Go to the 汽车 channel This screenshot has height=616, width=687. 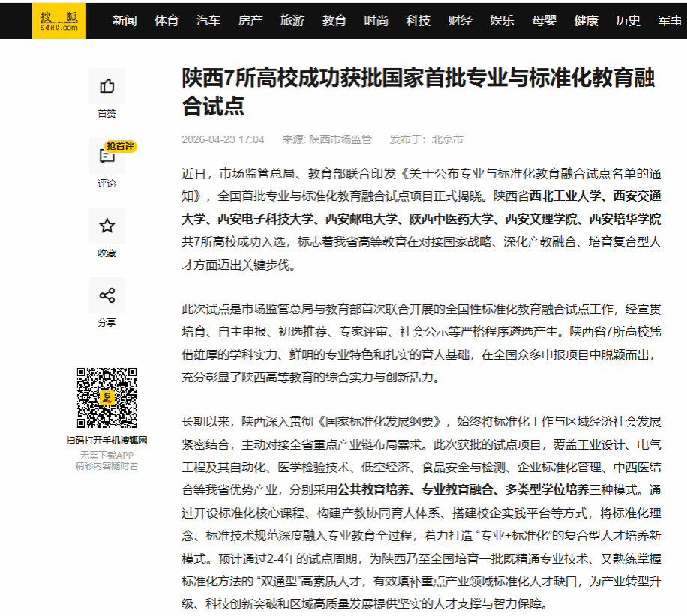(208, 20)
